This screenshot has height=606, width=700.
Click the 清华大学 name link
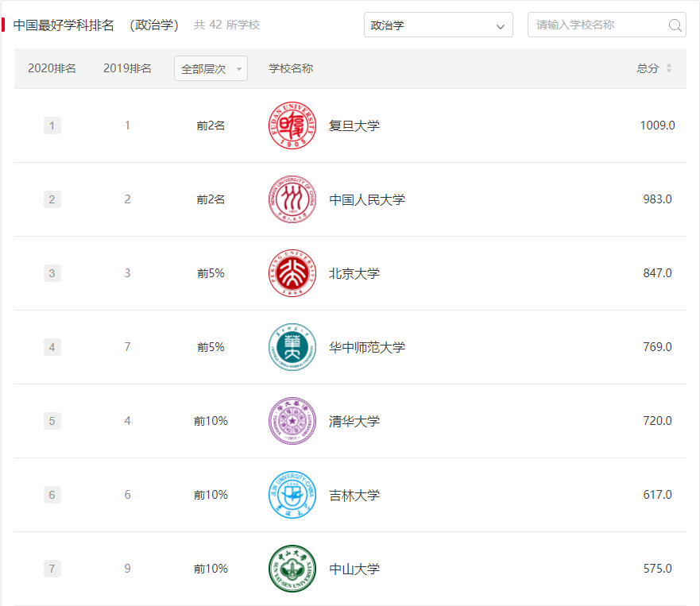(x=354, y=421)
